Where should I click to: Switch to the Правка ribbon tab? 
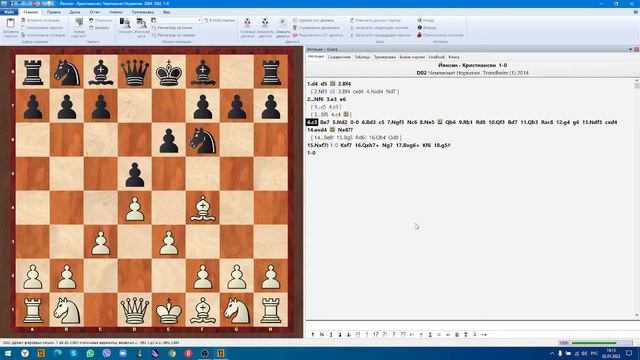53,12
